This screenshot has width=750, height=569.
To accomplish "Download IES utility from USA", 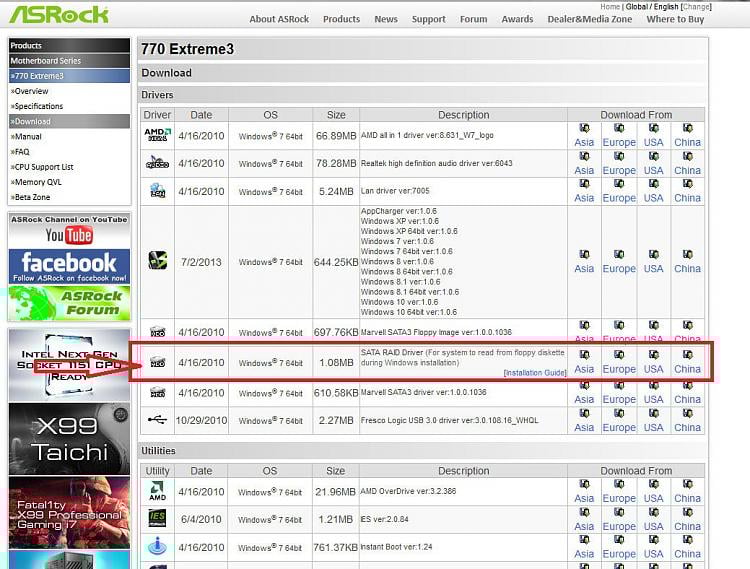I will coord(653,526).
